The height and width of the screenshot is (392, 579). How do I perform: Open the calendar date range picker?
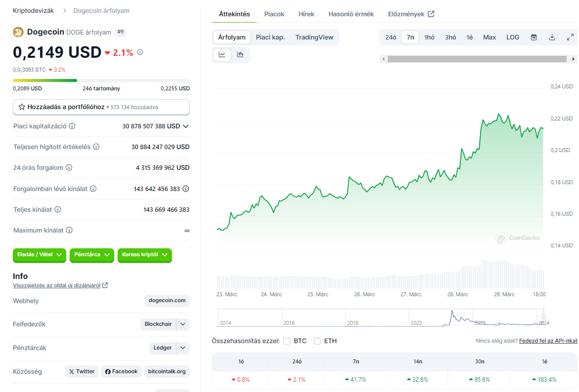tap(534, 38)
